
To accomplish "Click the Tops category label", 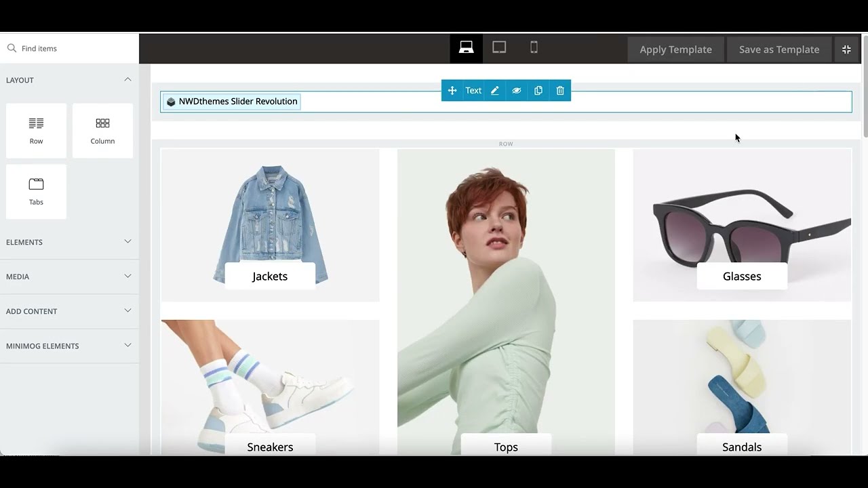I will 506,446.
